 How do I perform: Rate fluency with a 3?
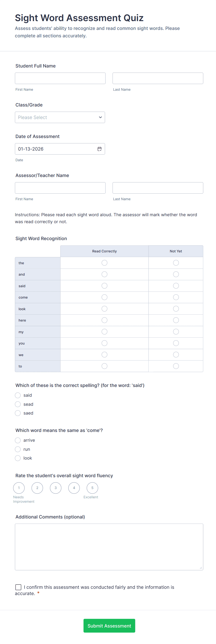[x=56, y=488]
